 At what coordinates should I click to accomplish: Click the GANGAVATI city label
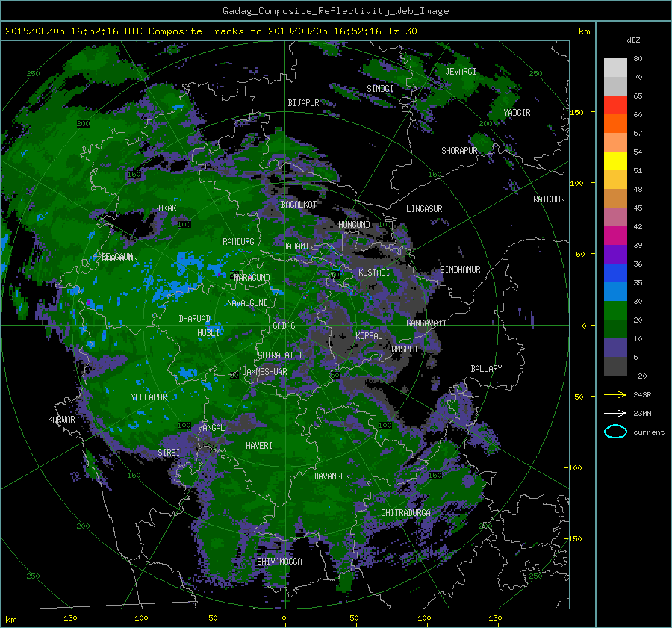point(426,323)
